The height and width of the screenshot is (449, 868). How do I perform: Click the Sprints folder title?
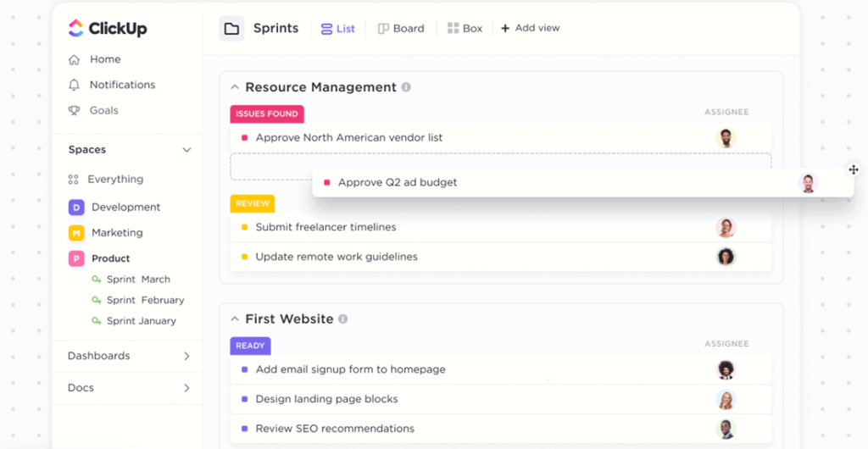pyautogui.click(x=275, y=28)
